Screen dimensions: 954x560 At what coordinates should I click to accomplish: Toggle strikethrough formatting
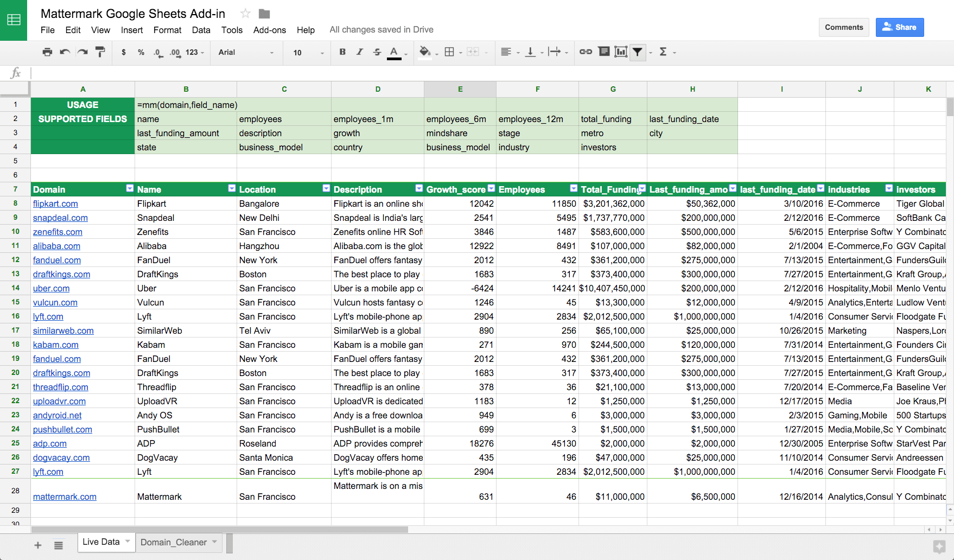click(377, 52)
